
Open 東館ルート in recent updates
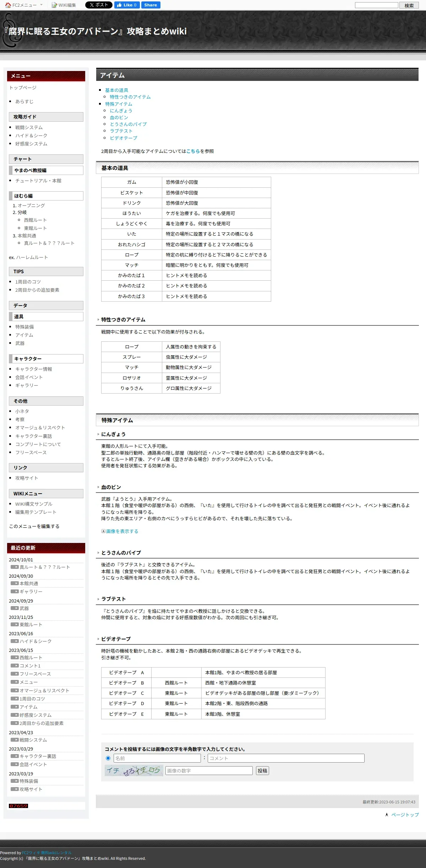pos(31,625)
